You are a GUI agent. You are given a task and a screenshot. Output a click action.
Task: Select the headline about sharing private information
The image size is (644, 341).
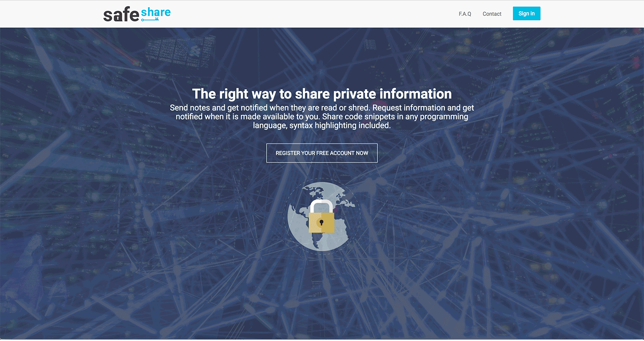click(x=322, y=94)
